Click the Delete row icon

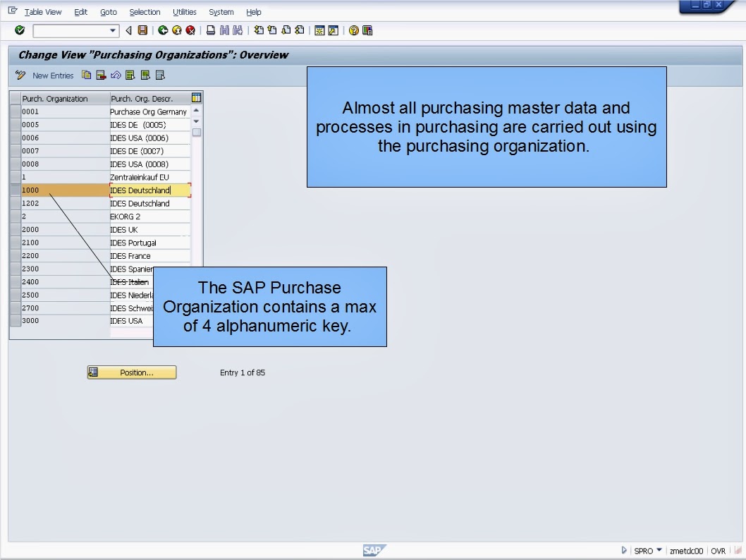pyautogui.click(x=101, y=75)
